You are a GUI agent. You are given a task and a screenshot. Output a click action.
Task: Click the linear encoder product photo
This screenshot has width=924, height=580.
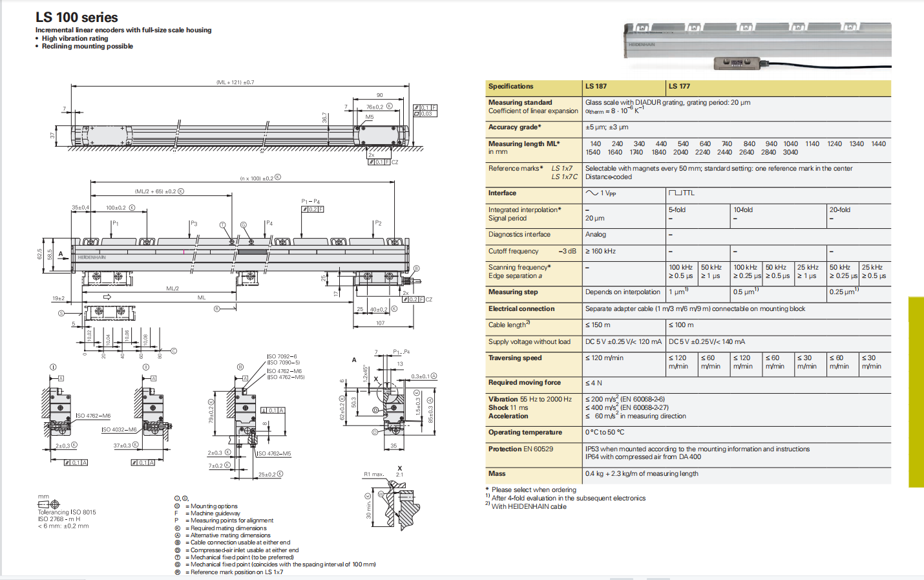pos(756,44)
